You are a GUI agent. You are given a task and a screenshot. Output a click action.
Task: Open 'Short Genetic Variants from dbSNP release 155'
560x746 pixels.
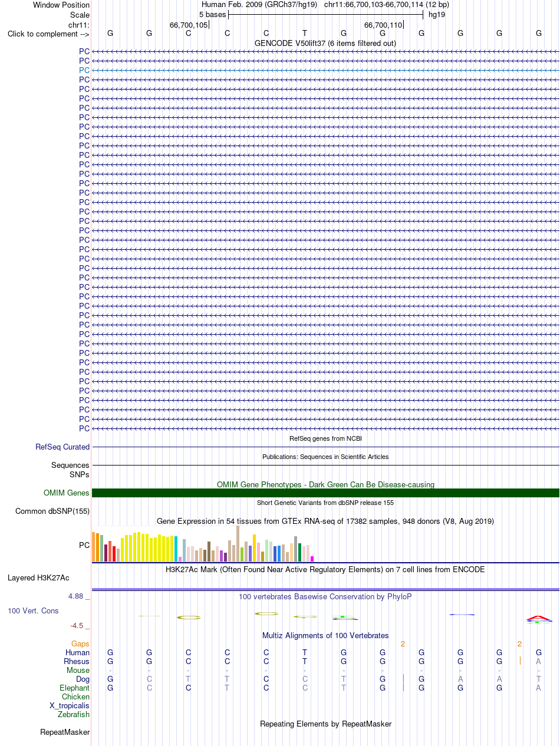[325, 503]
